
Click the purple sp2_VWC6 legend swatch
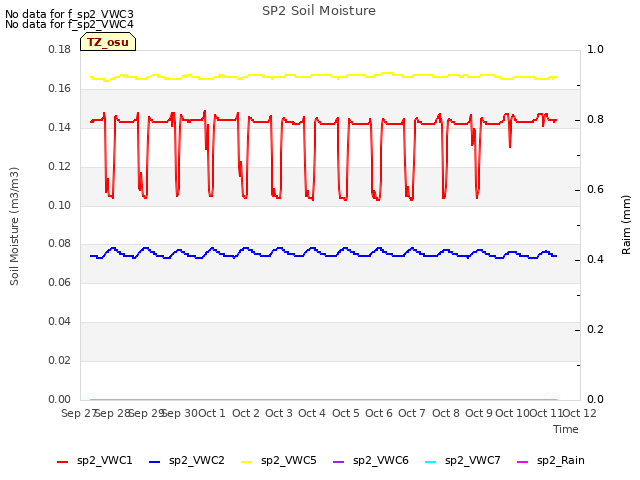(x=338, y=462)
